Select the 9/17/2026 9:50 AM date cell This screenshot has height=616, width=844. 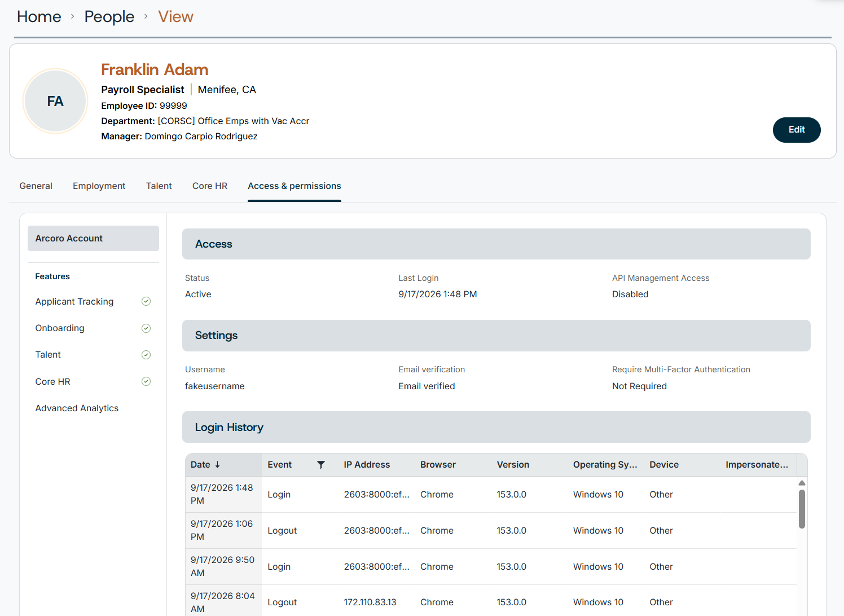(x=223, y=566)
